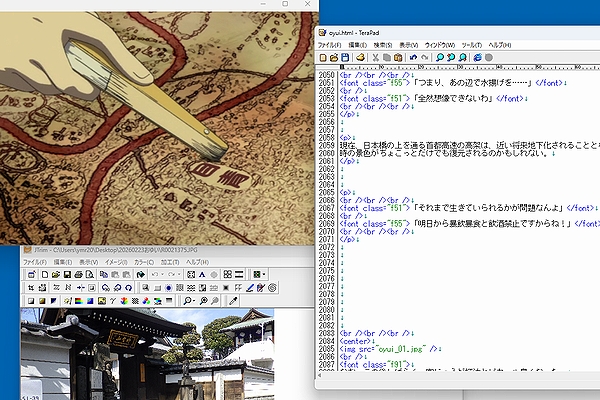Click the rotate icon in JTrim toolbar

coord(129,287)
